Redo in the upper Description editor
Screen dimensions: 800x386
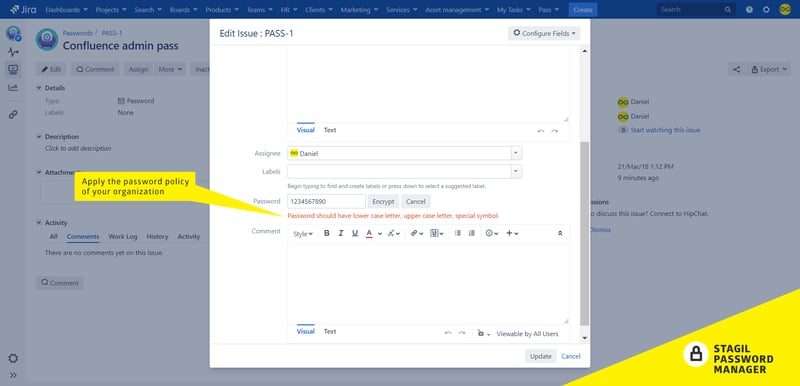click(x=555, y=131)
